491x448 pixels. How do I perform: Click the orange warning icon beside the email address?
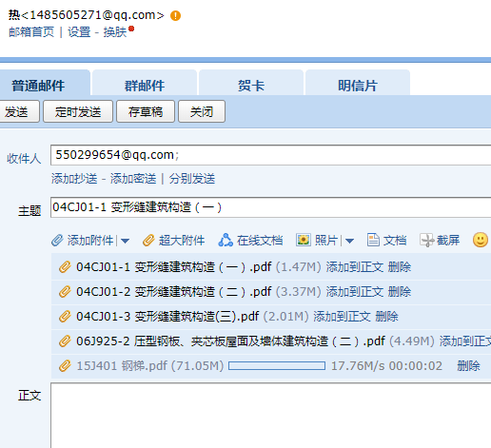[175, 15]
